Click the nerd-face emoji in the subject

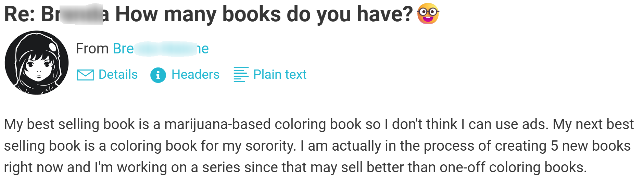pos(428,14)
